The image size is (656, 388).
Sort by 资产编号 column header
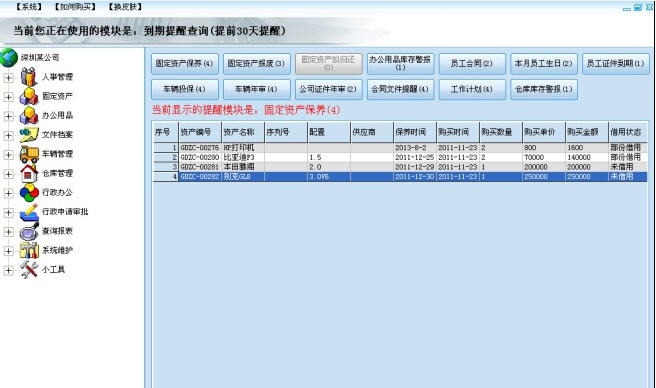[x=200, y=132]
